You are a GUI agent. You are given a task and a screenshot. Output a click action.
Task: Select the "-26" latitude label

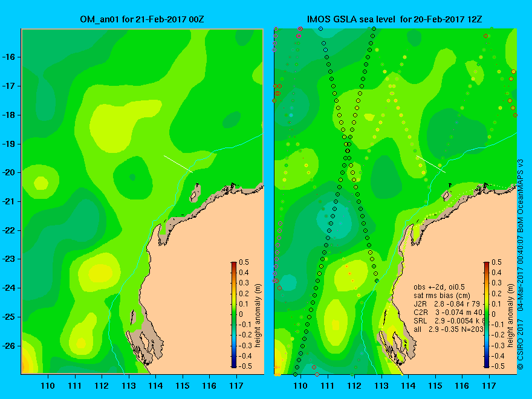tap(8, 346)
